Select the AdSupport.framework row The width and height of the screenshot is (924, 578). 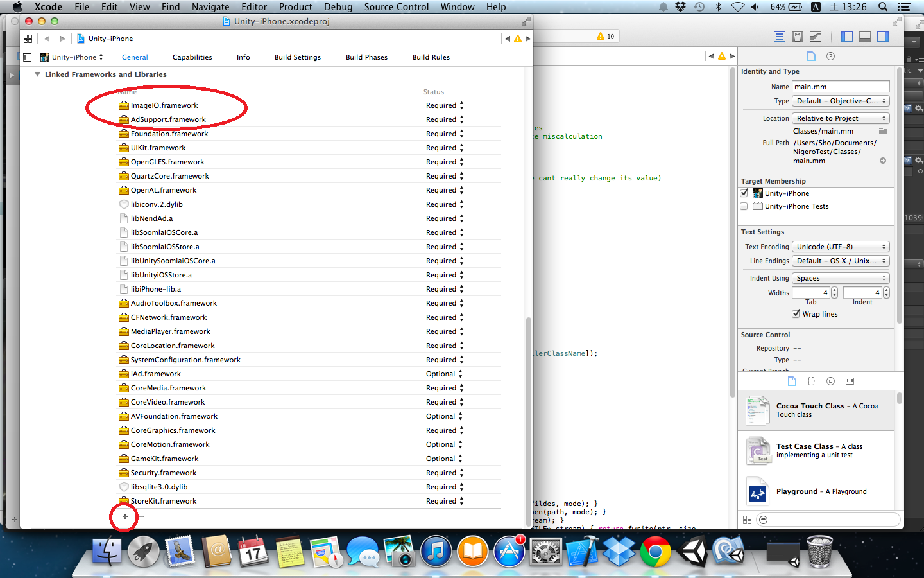pos(309,119)
